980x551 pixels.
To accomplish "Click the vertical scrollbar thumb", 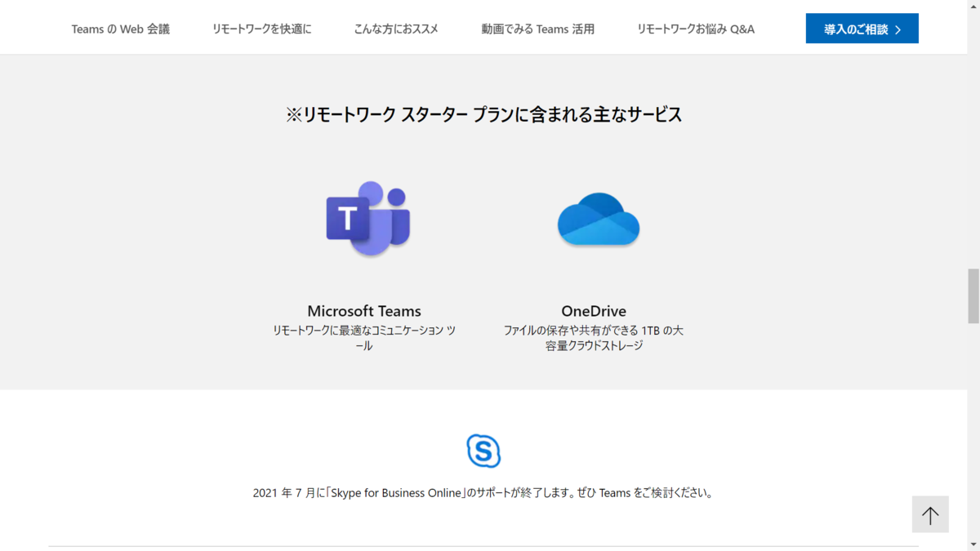I will [973, 295].
